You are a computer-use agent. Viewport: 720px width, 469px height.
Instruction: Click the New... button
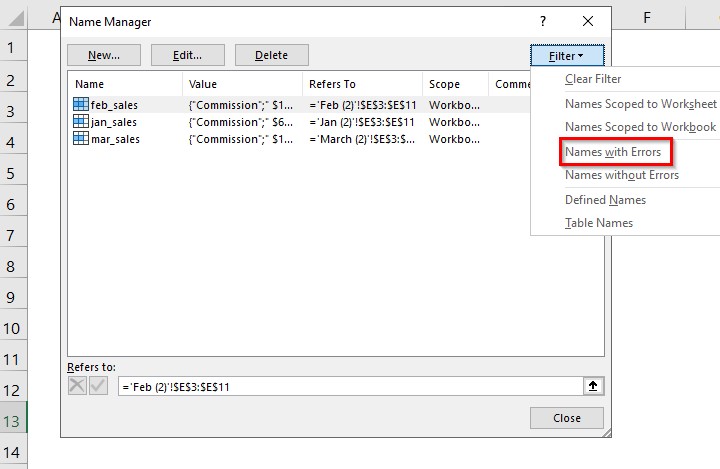click(104, 55)
